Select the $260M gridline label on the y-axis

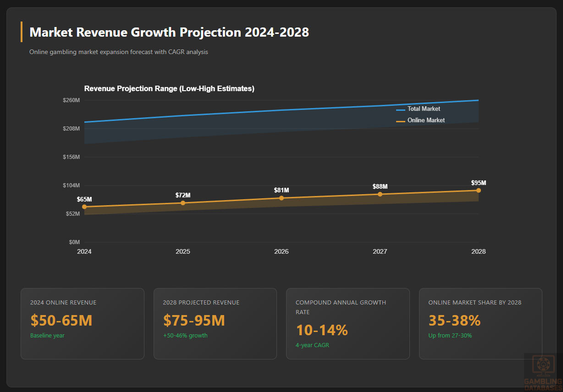point(72,100)
